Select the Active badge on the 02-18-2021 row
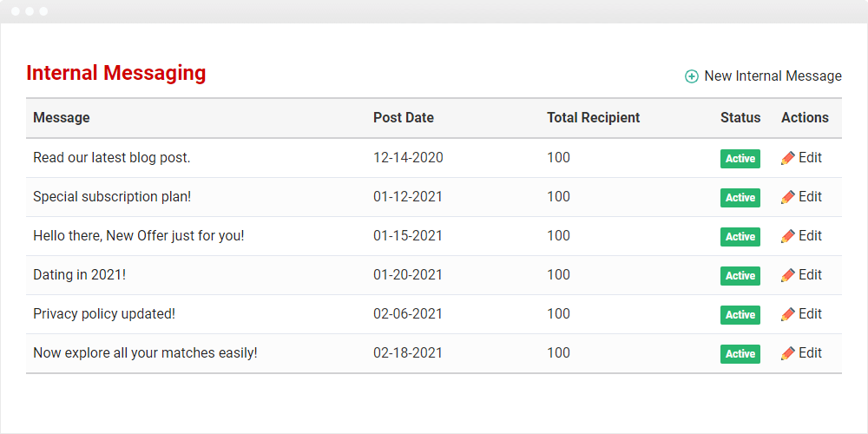 740,354
